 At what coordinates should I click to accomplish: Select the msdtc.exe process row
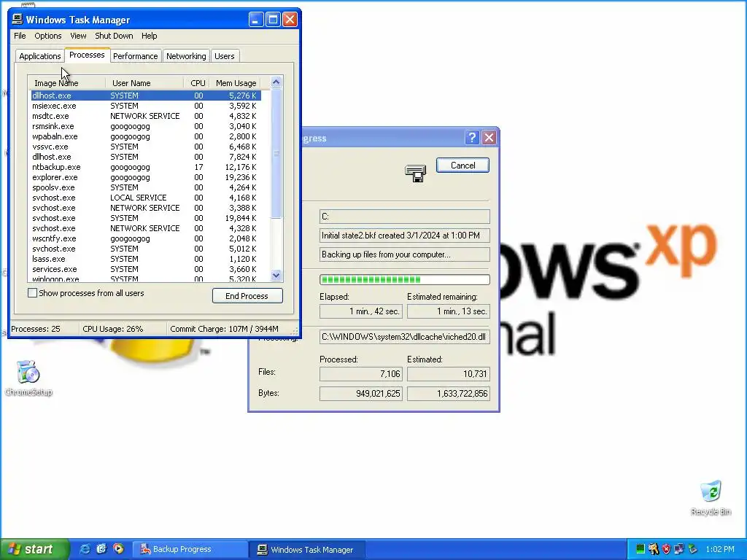[x=145, y=116]
